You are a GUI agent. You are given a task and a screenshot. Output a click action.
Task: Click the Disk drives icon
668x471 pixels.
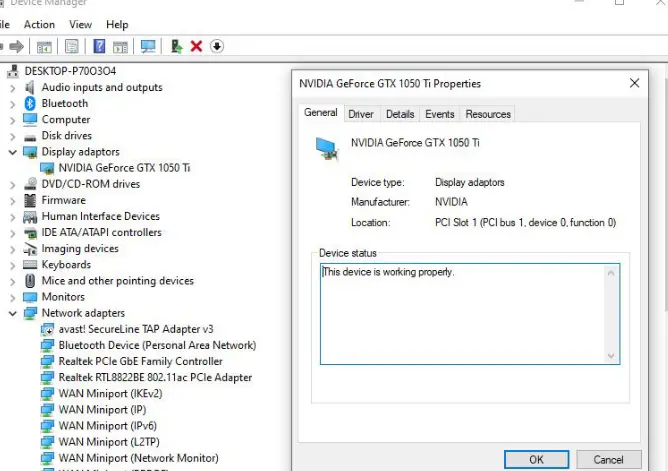point(30,137)
